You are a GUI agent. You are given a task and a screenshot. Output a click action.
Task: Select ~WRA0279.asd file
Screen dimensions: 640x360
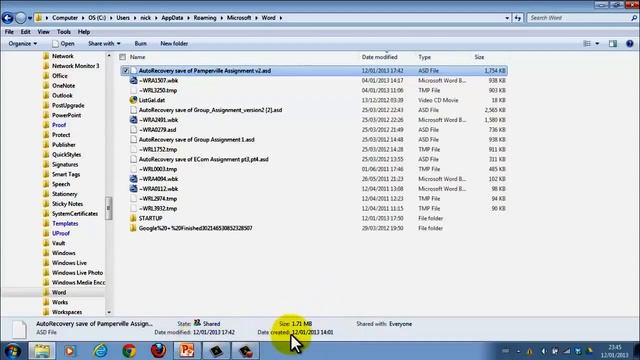[x=158, y=130]
